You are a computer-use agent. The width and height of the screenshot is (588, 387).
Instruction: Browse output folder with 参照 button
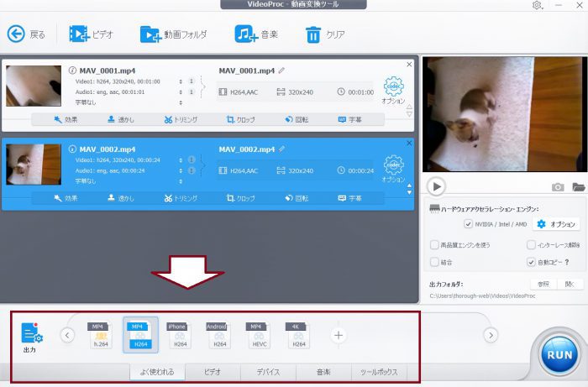pyautogui.click(x=543, y=284)
